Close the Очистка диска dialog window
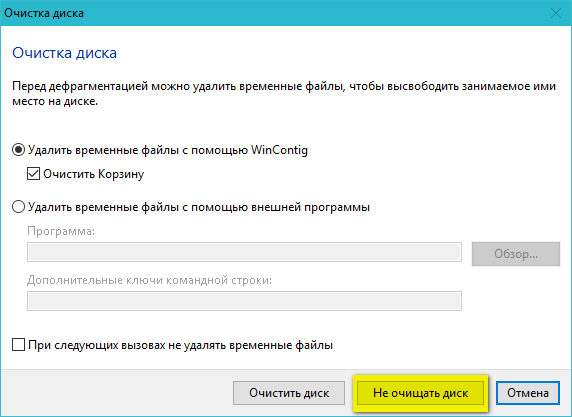The height and width of the screenshot is (417, 572). coord(556,13)
